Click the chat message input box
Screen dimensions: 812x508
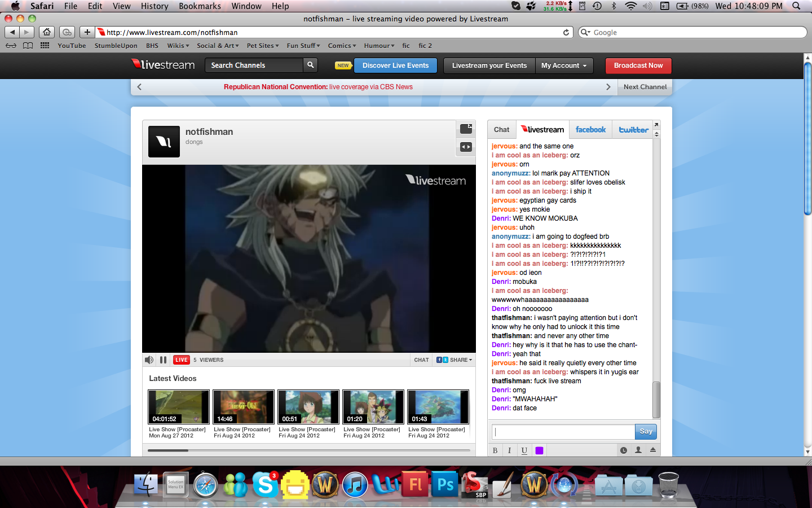point(563,432)
